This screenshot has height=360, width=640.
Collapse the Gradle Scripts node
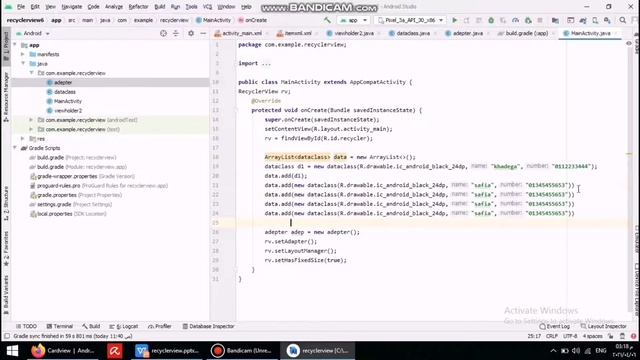click(x=15, y=148)
